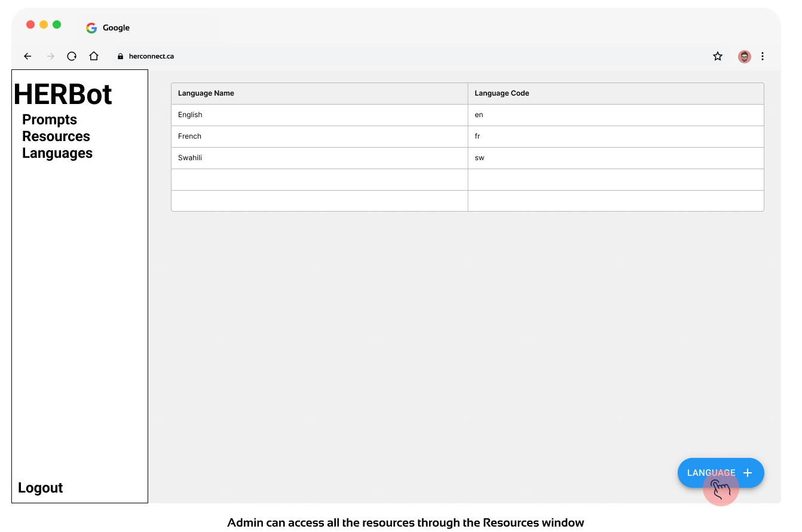The height and width of the screenshot is (532, 802).
Task: Open the browser three-dot menu
Action: tap(763, 56)
